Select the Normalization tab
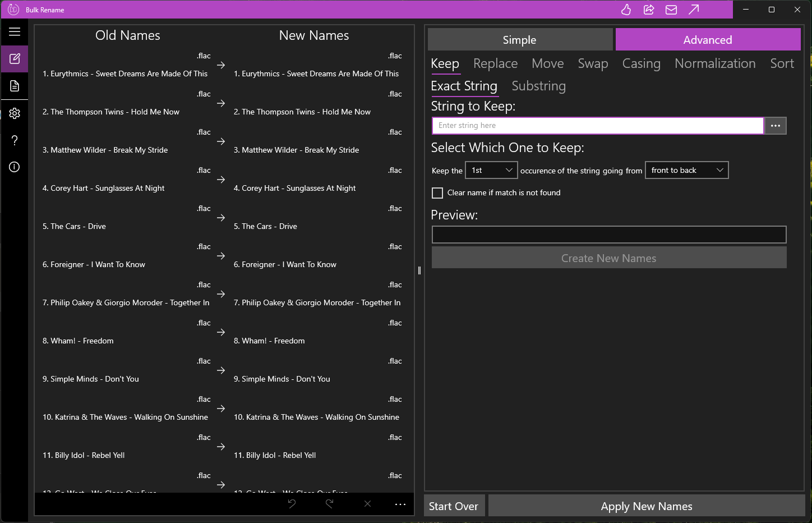The width and height of the screenshot is (812, 523). coord(716,64)
